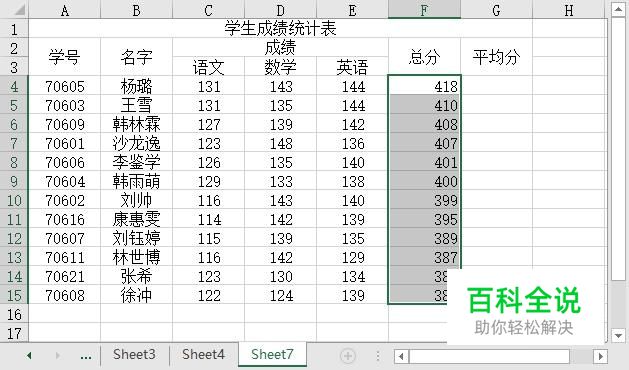Click the vertical scrollbar down arrow
The height and width of the screenshot is (370, 629).
tap(618, 335)
